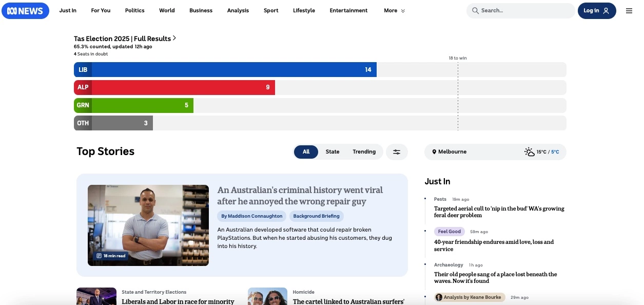Click the OTH 3 seats bar

[113, 123]
